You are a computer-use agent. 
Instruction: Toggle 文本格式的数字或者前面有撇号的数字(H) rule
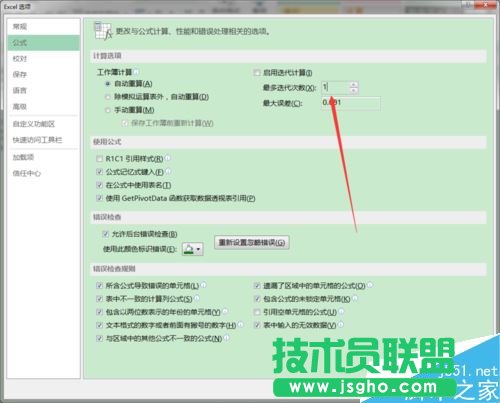click(x=99, y=325)
